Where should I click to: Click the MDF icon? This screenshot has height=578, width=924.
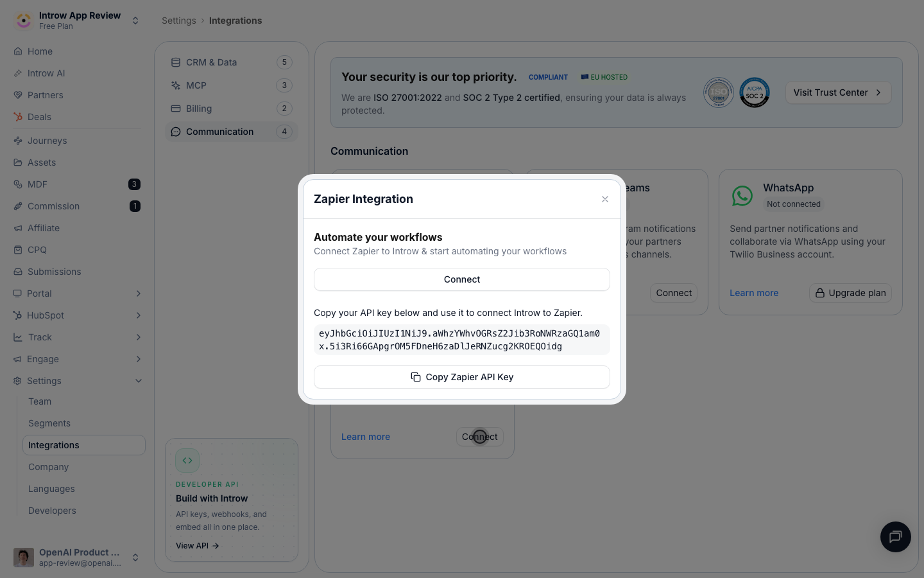(18, 184)
